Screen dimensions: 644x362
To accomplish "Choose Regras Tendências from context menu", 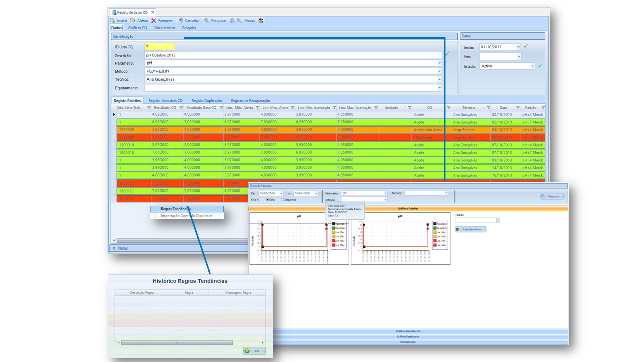I will (x=187, y=209).
